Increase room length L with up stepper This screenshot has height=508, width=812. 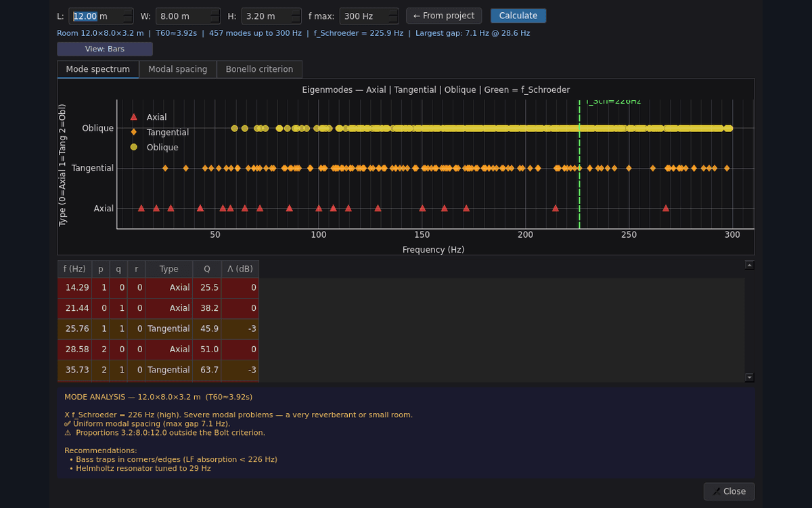129,12
